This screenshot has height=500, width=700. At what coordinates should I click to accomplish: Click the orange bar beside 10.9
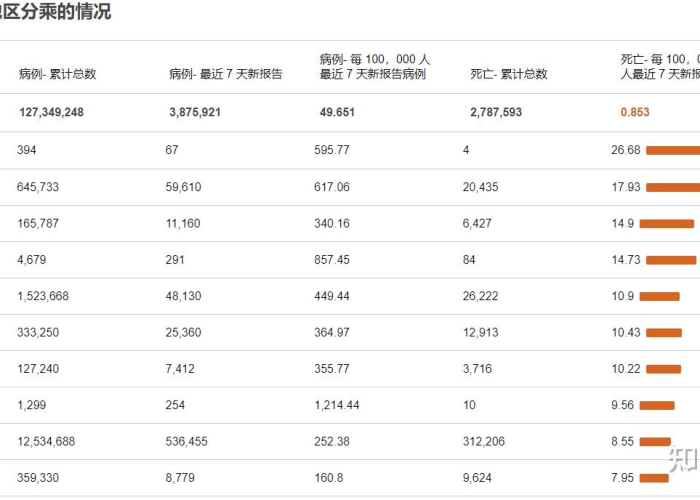[x=660, y=296]
